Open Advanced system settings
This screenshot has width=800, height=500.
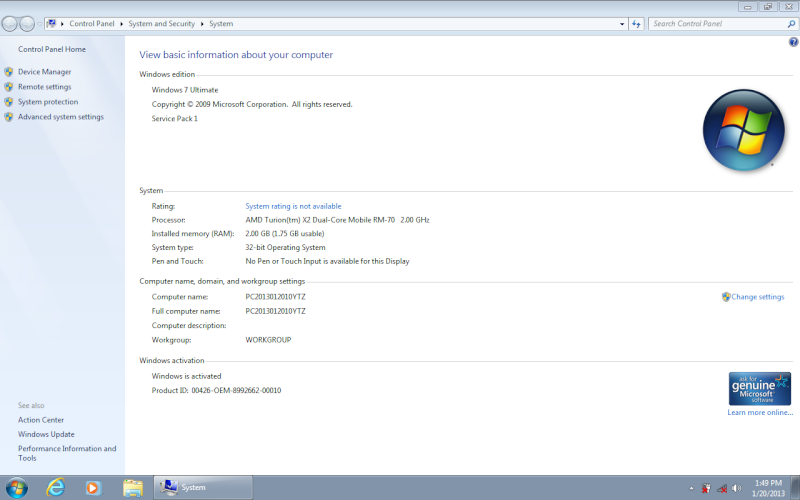coord(61,117)
